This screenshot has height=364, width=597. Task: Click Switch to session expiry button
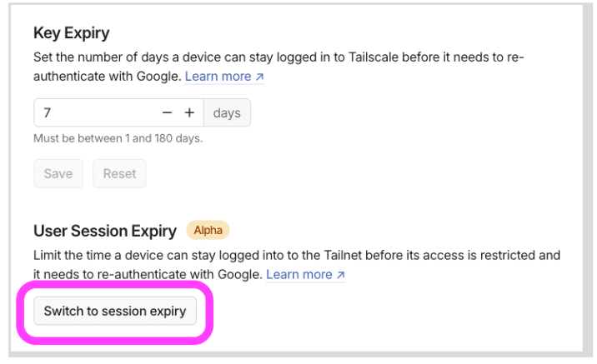coord(115,312)
